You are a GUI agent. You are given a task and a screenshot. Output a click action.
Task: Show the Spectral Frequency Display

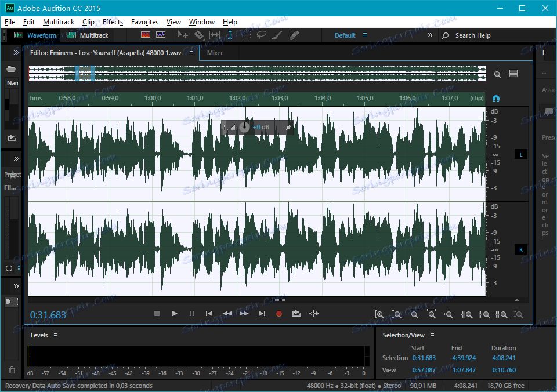145,35
